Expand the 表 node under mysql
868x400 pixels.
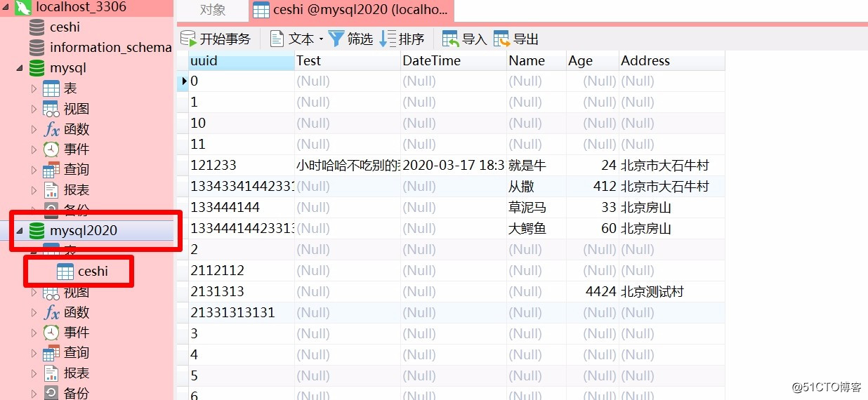[34, 89]
